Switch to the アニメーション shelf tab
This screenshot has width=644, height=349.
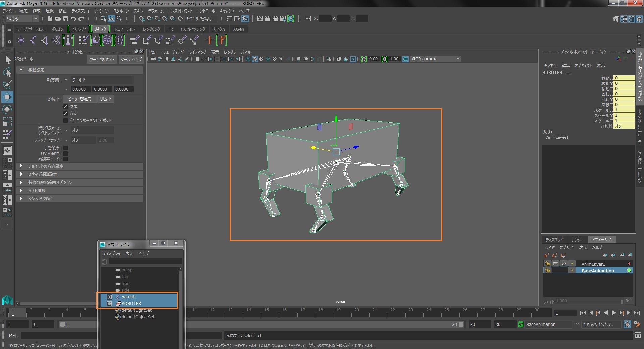click(124, 29)
